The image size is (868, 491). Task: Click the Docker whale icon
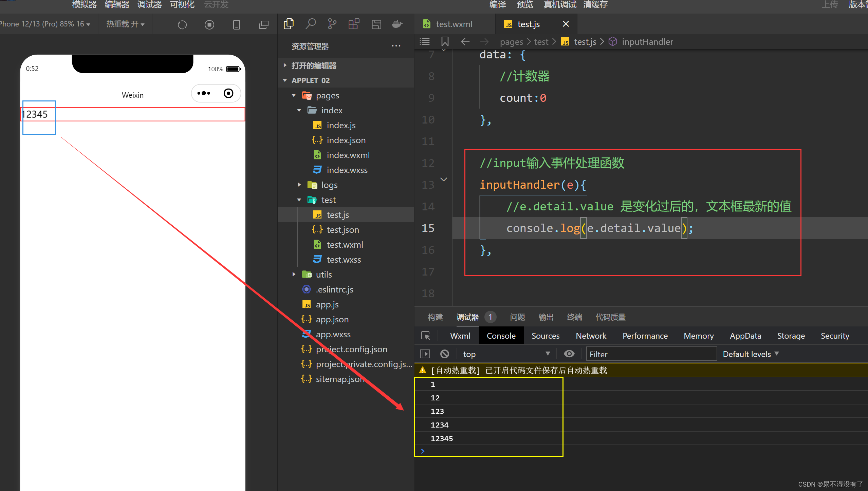tap(397, 24)
